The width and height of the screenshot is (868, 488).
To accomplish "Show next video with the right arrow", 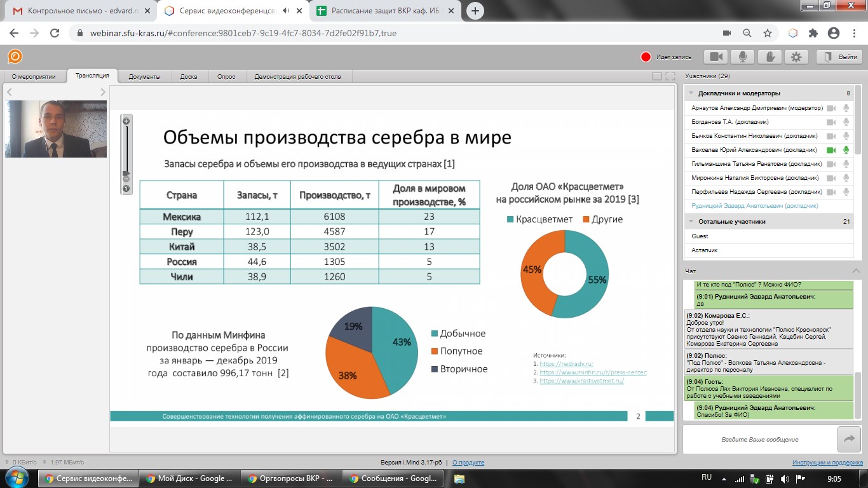I will (x=103, y=92).
